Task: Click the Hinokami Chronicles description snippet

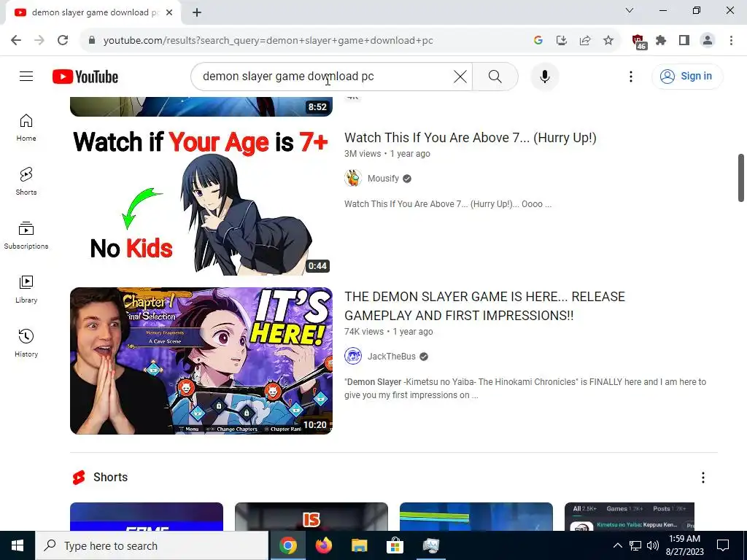Action: pos(525,388)
